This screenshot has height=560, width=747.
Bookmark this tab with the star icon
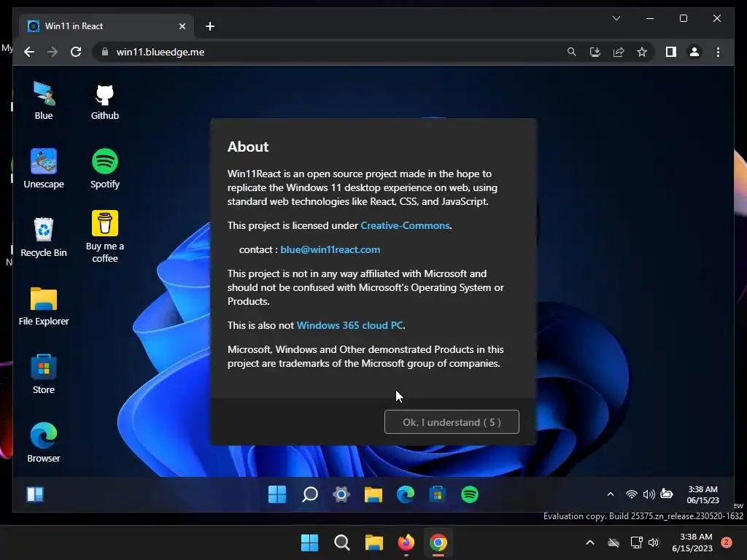(x=642, y=52)
